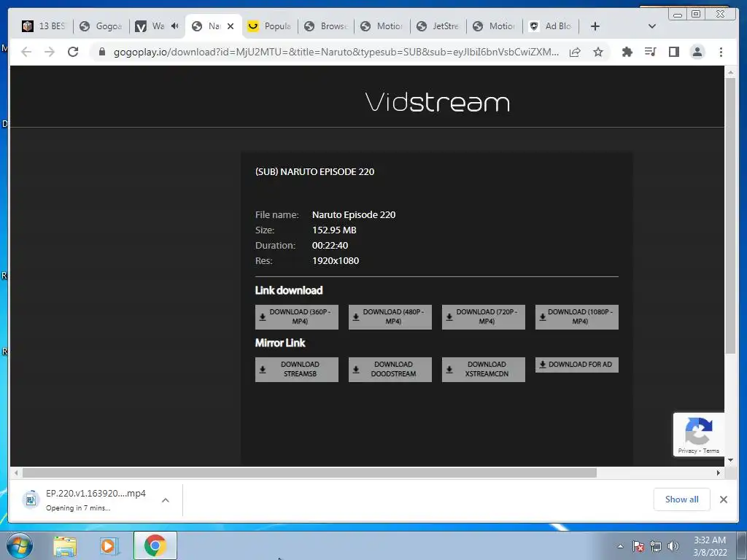The width and height of the screenshot is (747, 560).
Task: Click the URL in the address bar
Action: 336,52
